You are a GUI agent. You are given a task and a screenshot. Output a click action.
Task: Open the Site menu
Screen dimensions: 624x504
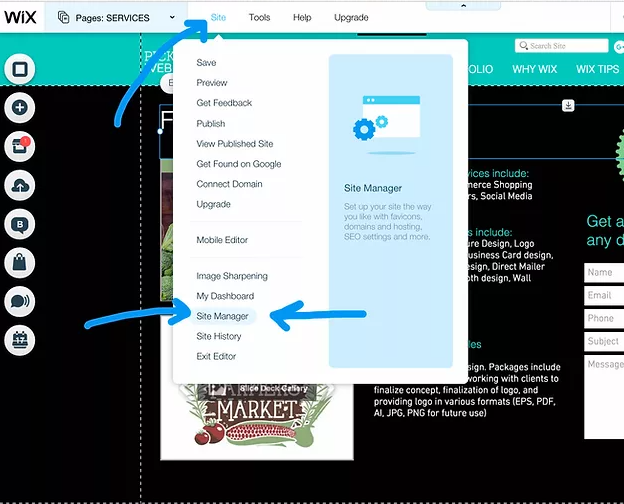[x=218, y=17]
